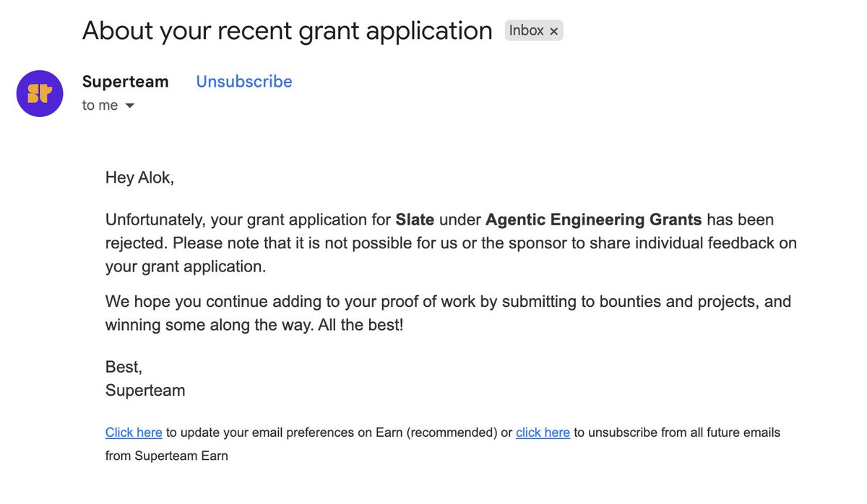Click the subject 'About your recent grant application'
Screen dimensions: 867x504
[x=288, y=30]
